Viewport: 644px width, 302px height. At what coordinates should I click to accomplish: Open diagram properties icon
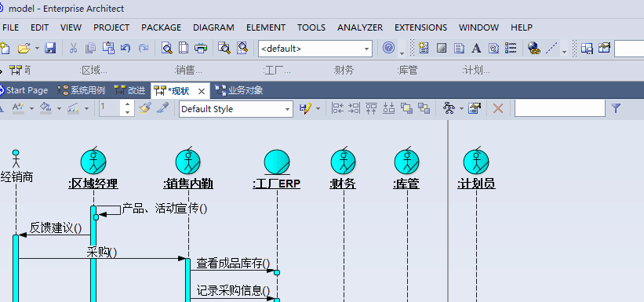pos(475,108)
